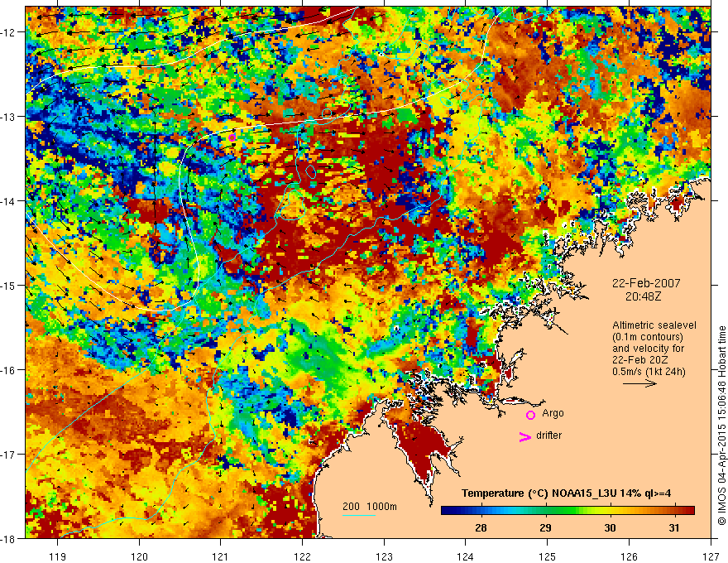Click the '0.5m/s (1kt 24h)' scale text
The image size is (728, 563).
click(649, 372)
